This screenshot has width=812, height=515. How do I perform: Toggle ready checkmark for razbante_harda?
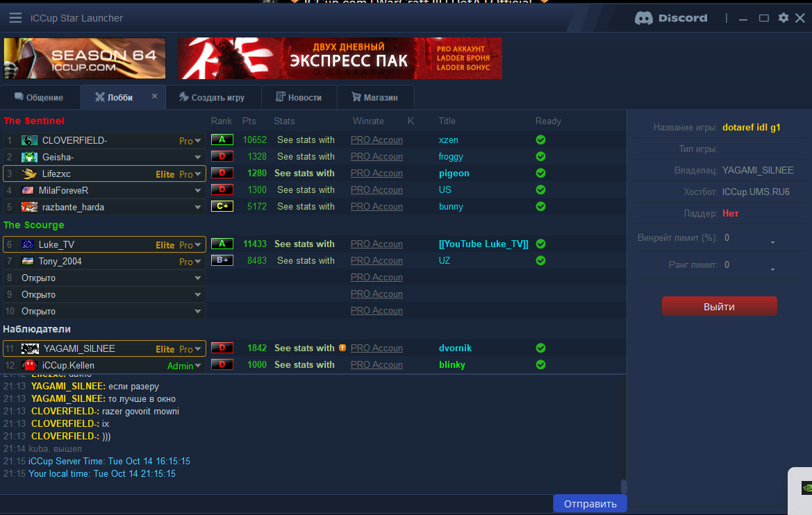pos(540,206)
